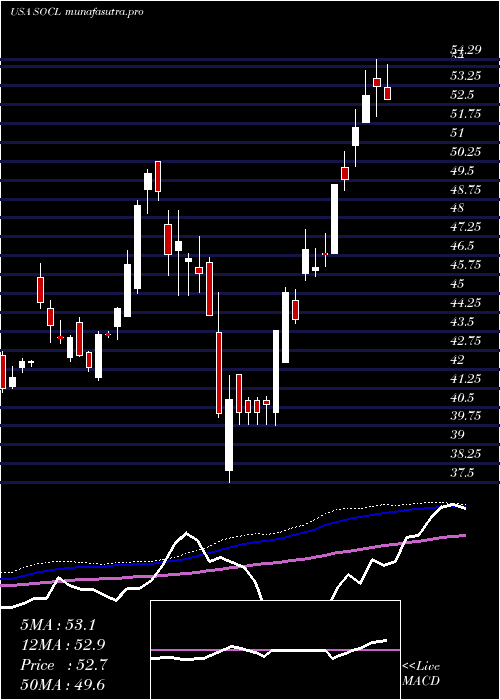The width and height of the screenshot is (500, 700).
Task: Click the long red candle falling to 39.75
Action: click(219, 373)
